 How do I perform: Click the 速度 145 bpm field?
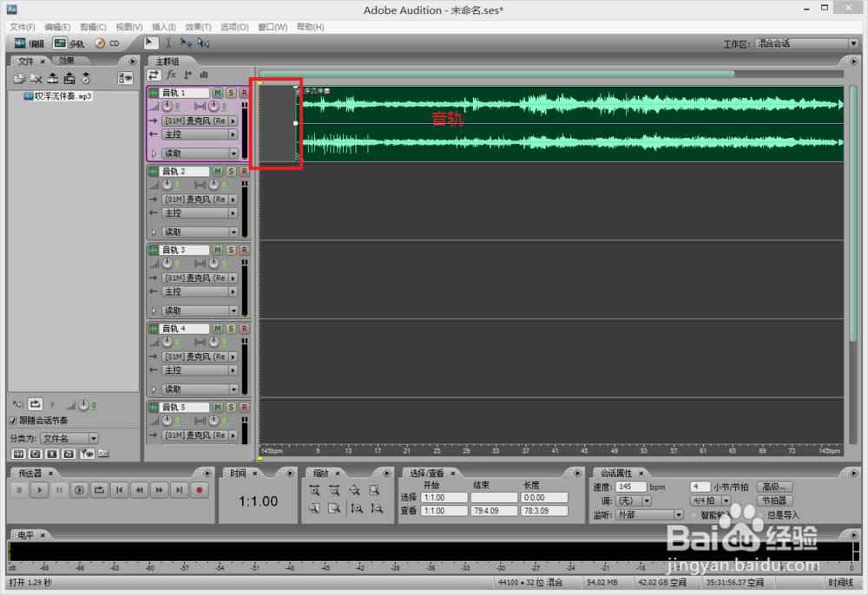tap(630, 487)
